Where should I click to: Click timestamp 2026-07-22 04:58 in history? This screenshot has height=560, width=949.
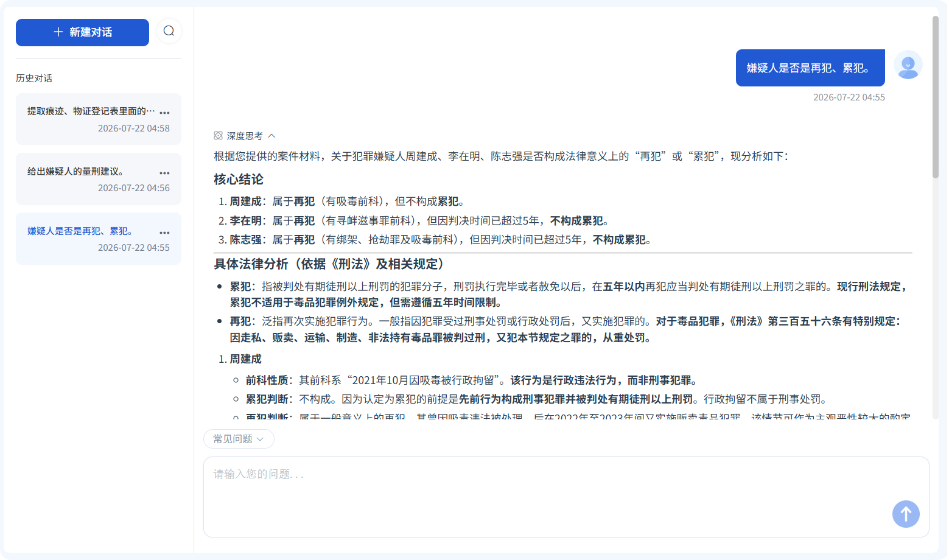[134, 128]
